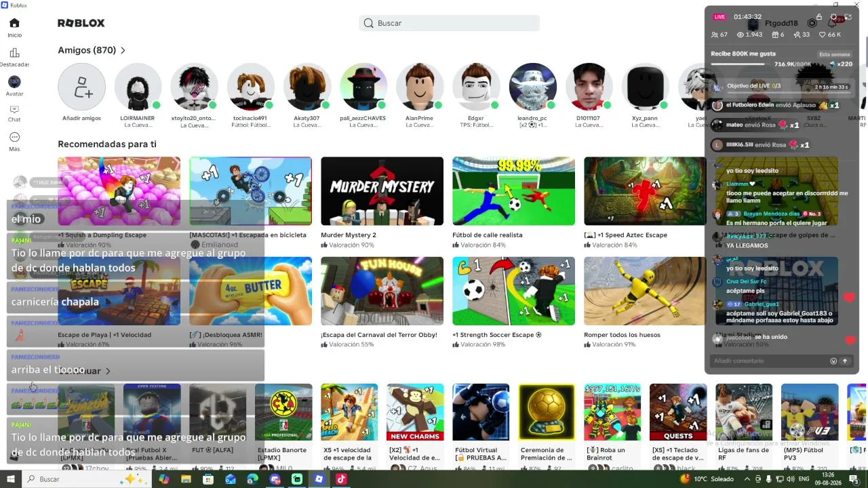The width and height of the screenshot is (868, 488).
Task: Open Destacadas in the Roblox sidebar
Action: coord(14,58)
